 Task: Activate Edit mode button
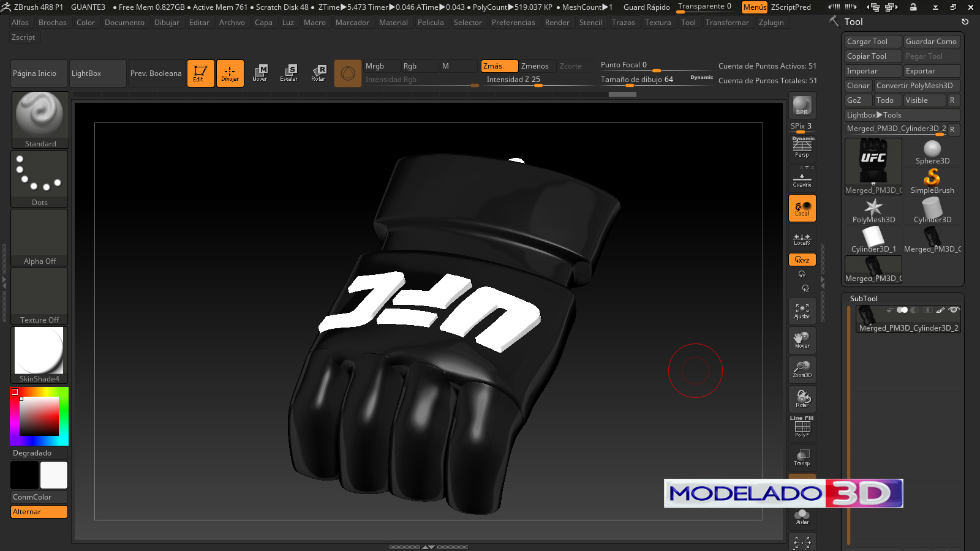click(201, 73)
